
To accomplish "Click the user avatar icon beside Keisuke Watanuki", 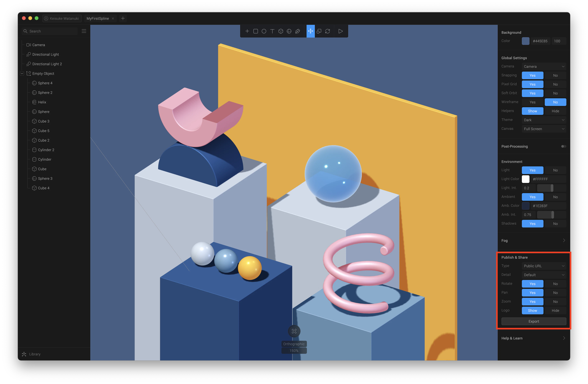I will click(x=46, y=19).
